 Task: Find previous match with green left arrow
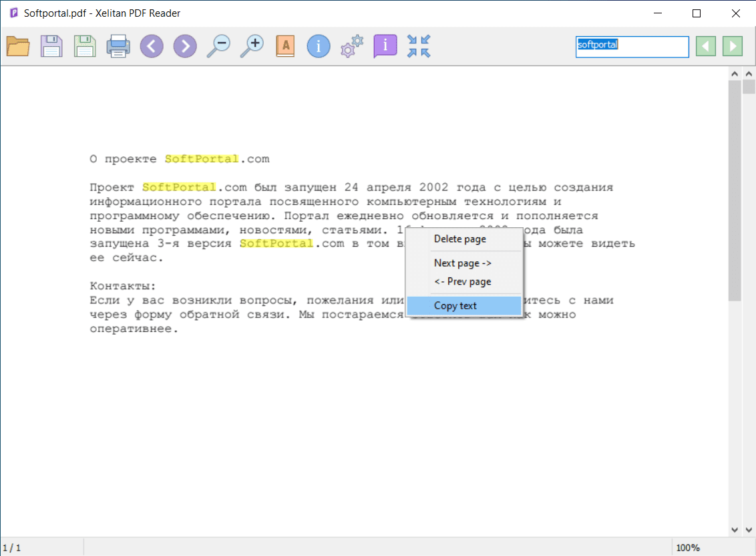pyautogui.click(x=706, y=46)
